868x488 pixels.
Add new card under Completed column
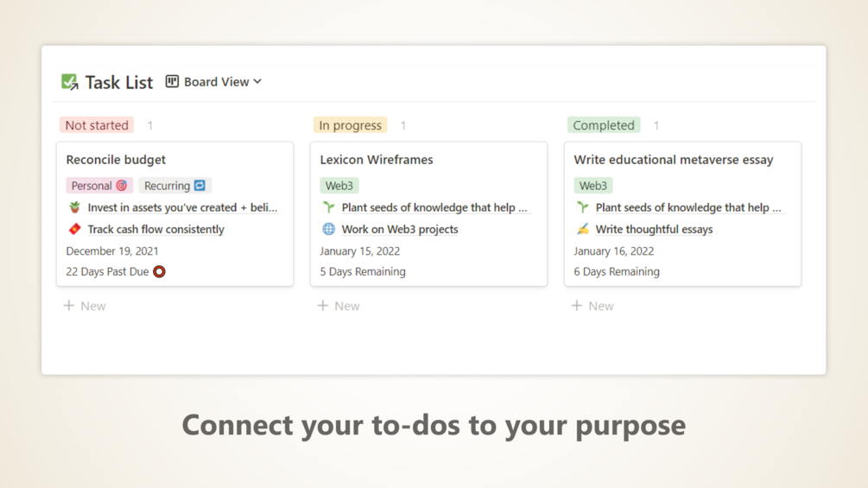[592, 306]
